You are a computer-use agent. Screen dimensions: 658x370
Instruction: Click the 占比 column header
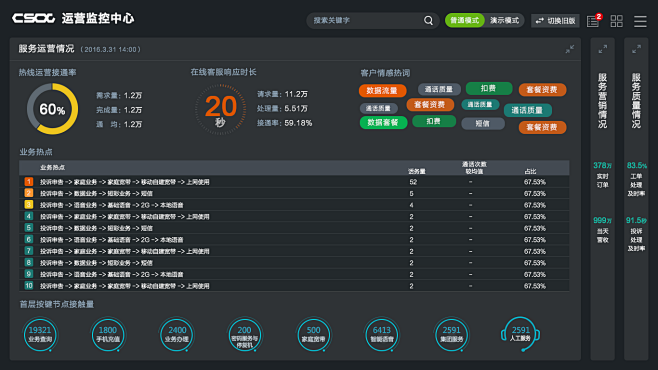pyautogui.click(x=530, y=171)
